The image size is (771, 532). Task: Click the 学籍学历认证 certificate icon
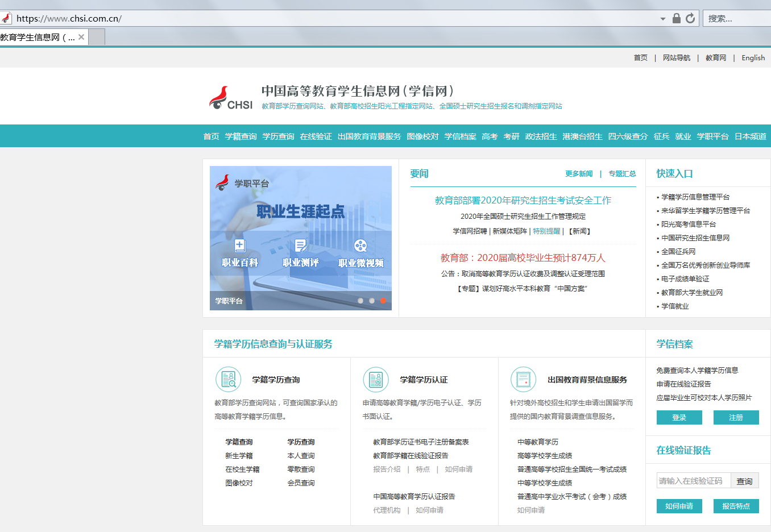tap(376, 379)
